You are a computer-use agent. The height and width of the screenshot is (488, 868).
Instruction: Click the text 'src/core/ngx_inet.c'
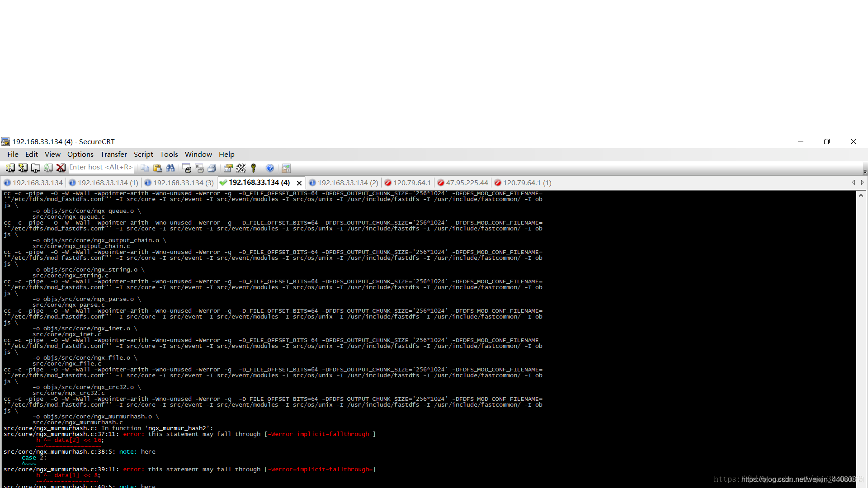[x=67, y=334]
